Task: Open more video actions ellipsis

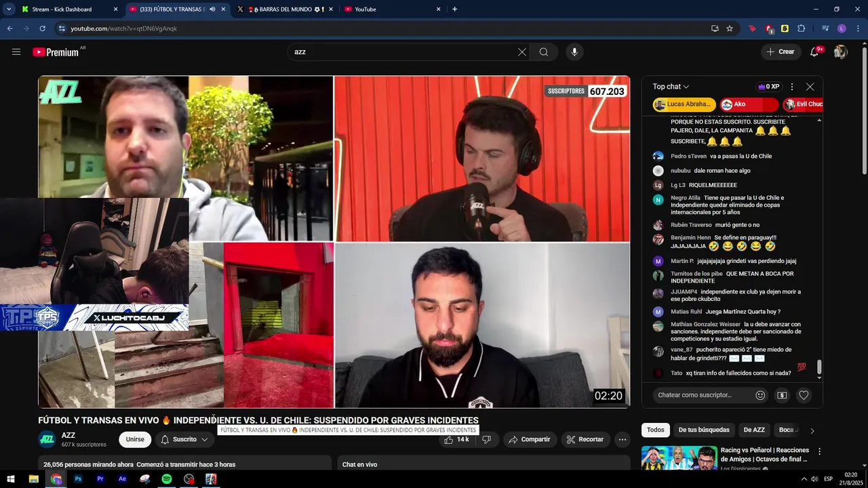Action: pos(622,439)
